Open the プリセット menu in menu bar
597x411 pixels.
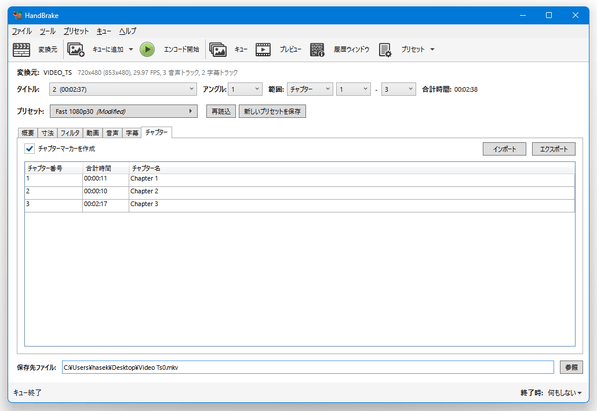[x=76, y=31]
